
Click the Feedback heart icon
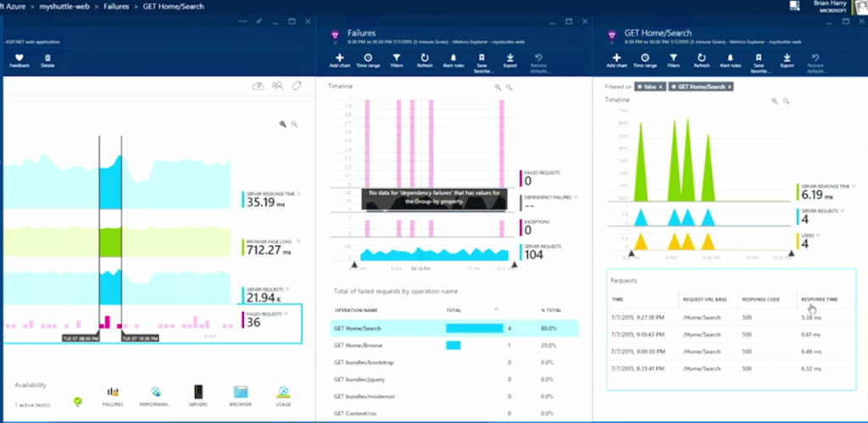[19, 58]
